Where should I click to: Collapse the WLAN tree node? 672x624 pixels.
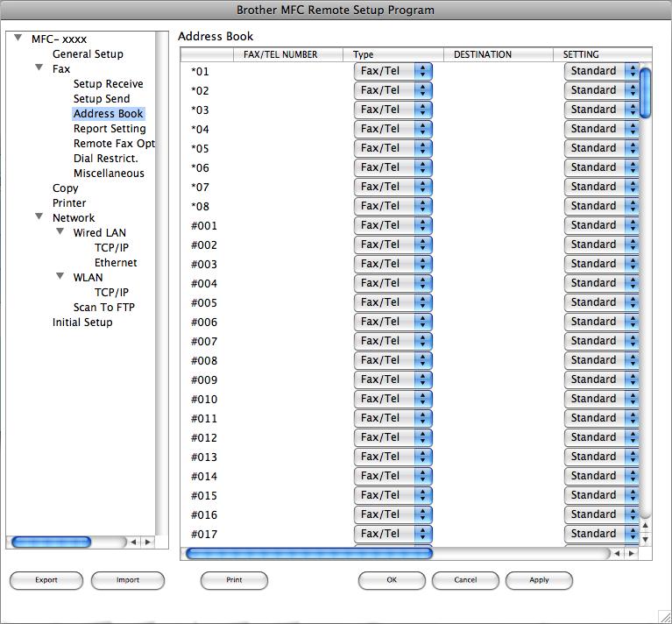click(x=60, y=276)
